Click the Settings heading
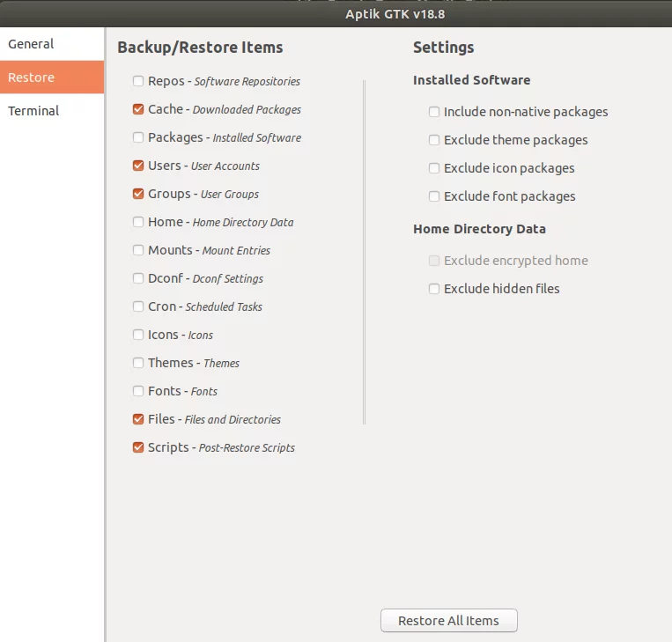The width and height of the screenshot is (672, 642). [444, 48]
